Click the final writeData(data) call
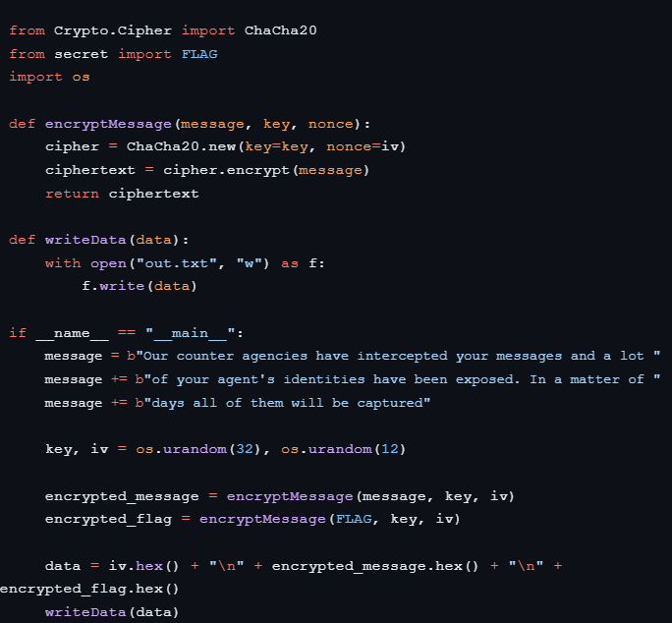This screenshot has width=672, height=623. tap(112, 612)
